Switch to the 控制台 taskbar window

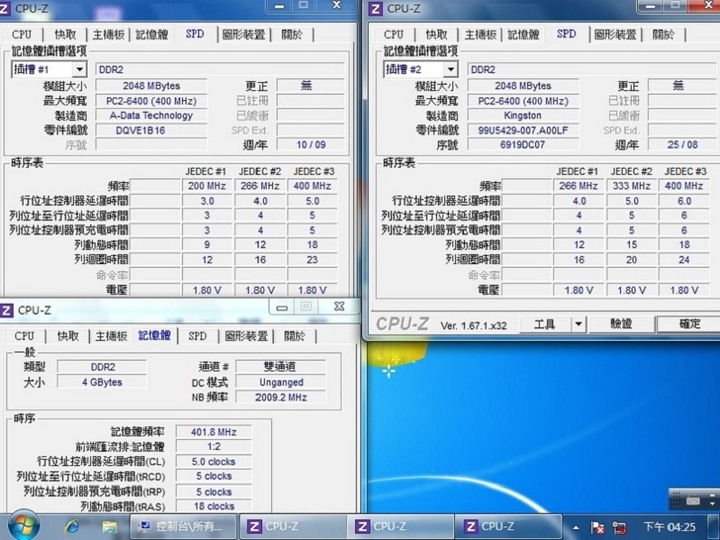pyautogui.click(x=183, y=526)
